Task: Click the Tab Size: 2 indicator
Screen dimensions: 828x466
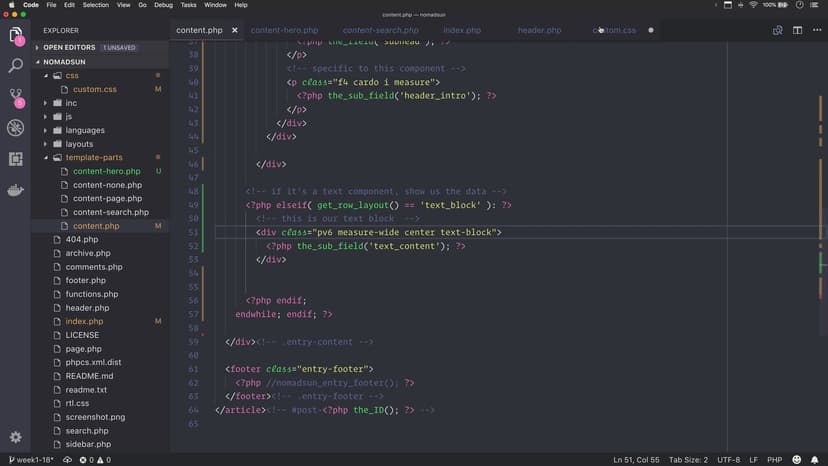Action: (x=688, y=460)
